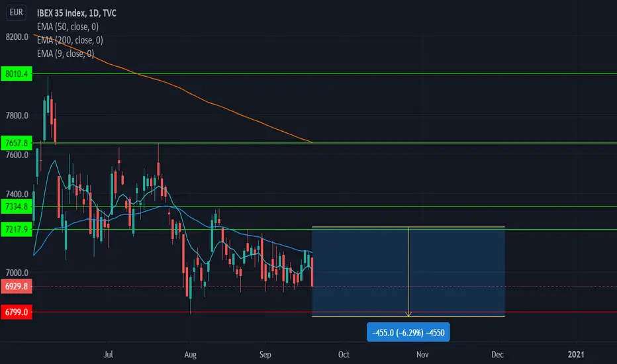
Task: Click the Dec label on time axis
Action: 497,355
